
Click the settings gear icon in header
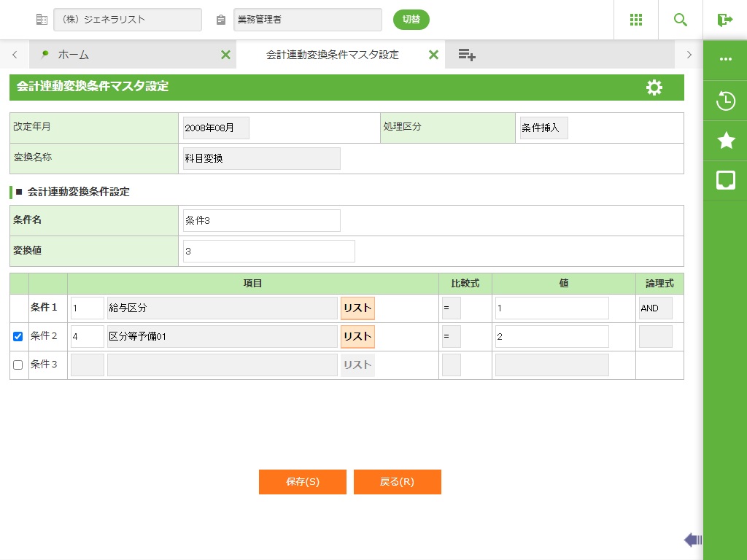click(654, 87)
